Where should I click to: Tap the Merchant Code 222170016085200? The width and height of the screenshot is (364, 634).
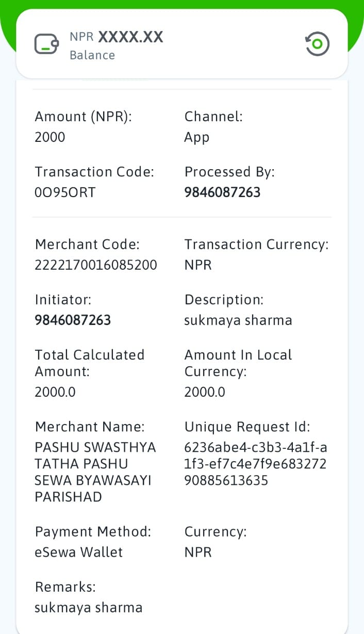coord(96,265)
